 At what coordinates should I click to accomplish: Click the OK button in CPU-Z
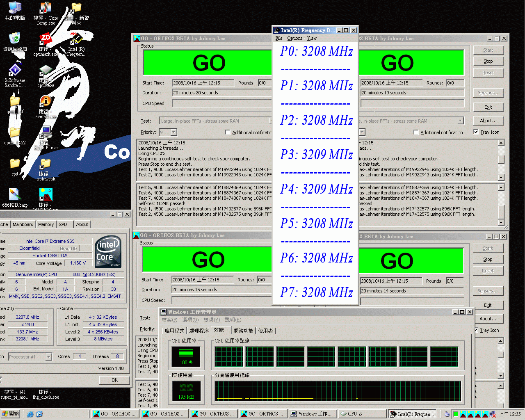point(114,380)
